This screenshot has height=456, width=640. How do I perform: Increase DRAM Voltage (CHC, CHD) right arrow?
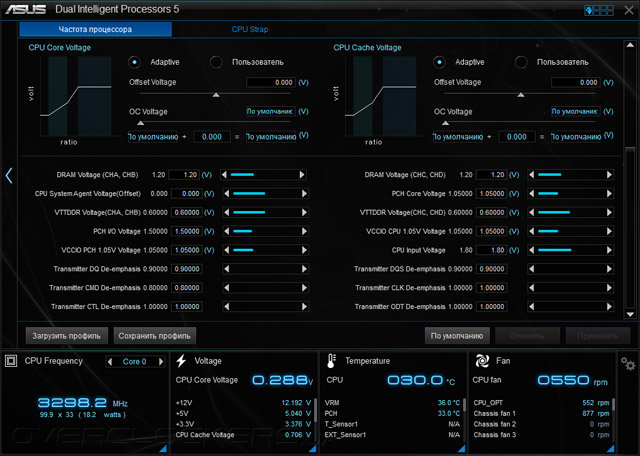point(609,175)
